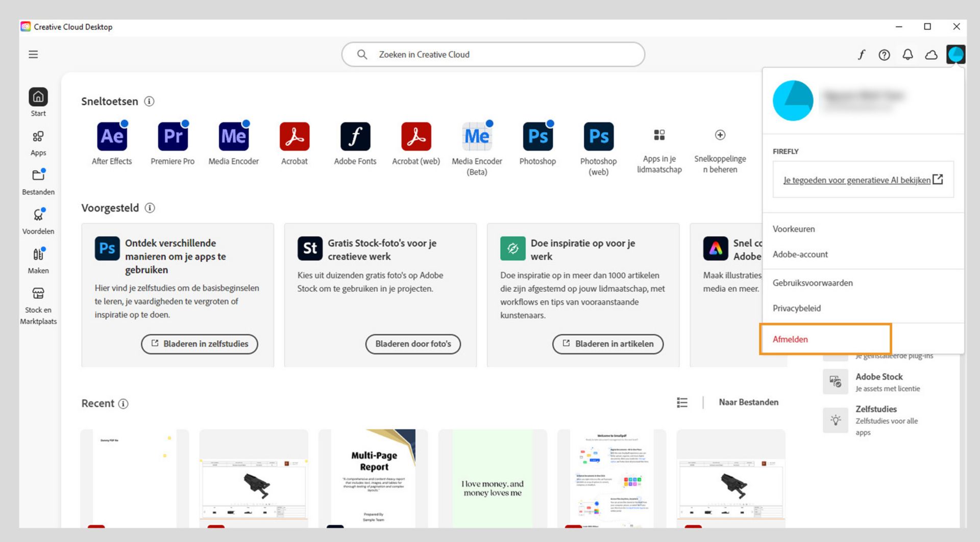Click the search field Zoeken in Creative Cloud

point(493,55)
